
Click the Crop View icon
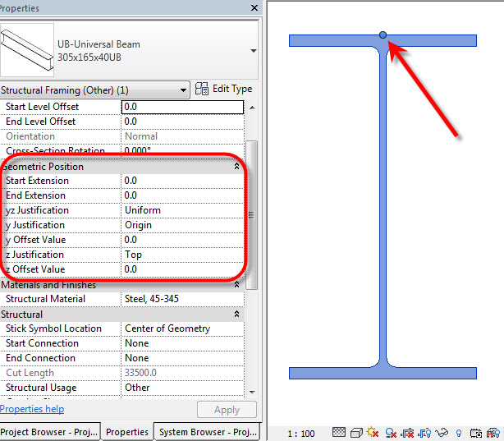point(408,433)
